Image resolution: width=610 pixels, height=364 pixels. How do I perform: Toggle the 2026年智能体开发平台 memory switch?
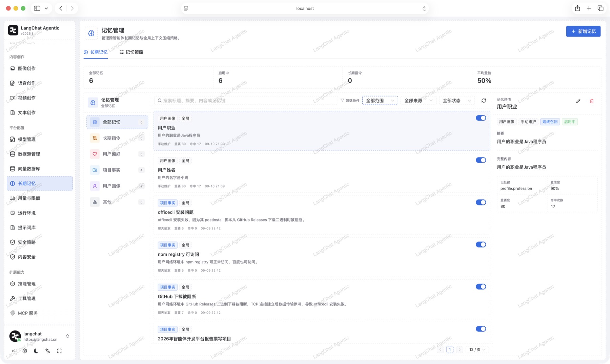click(481, 329)
